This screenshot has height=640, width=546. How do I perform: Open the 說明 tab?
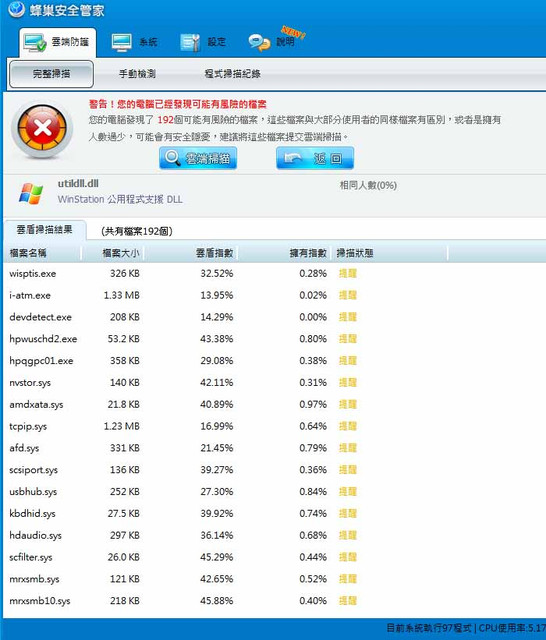point(272,42)
